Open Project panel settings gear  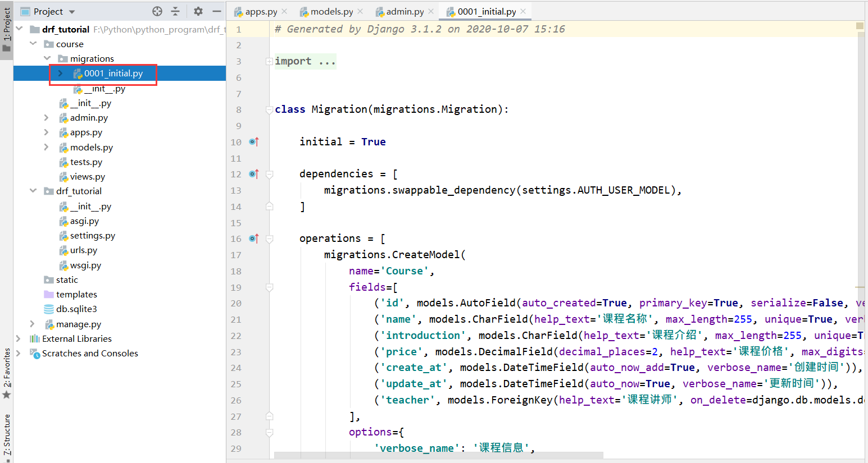tap(198, 11)
